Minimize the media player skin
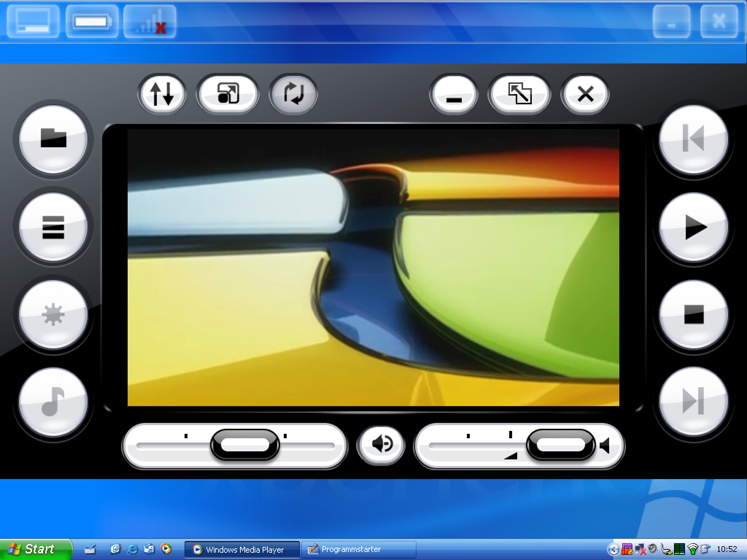 coord(454,94)
